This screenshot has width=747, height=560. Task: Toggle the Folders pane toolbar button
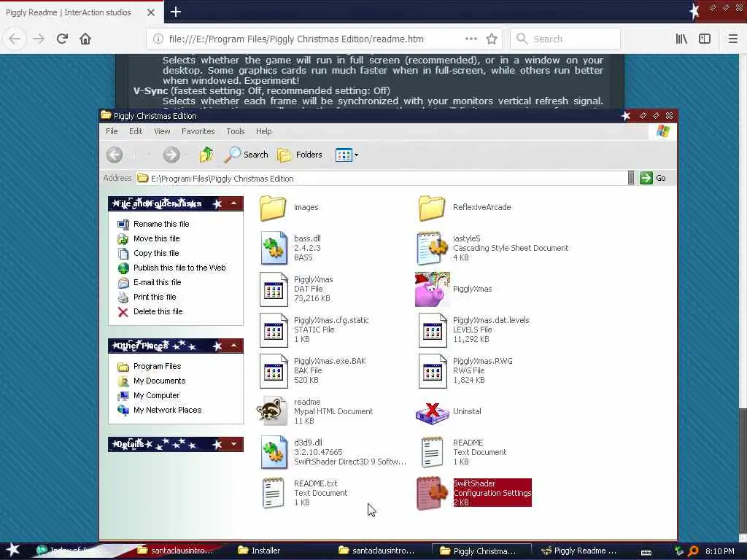pyautogui.click(x=300, y=155)
